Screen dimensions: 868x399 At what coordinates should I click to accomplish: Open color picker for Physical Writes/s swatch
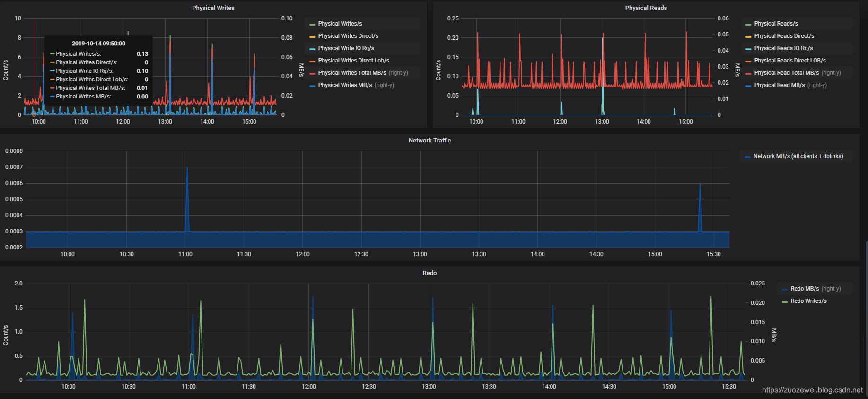[x=312, y=24]
